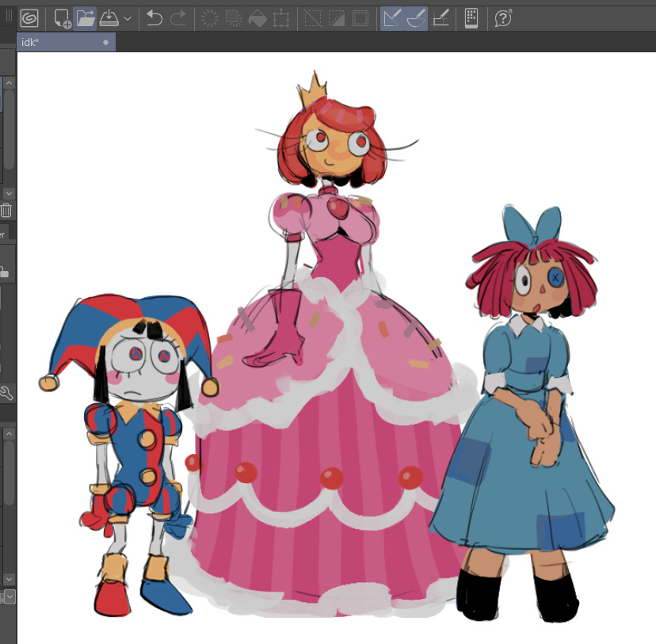Image resolution: width=656 pixels, height=644 pixels.
Task: Expand the Save options dropdown arrow
Action: pos(128,18)
